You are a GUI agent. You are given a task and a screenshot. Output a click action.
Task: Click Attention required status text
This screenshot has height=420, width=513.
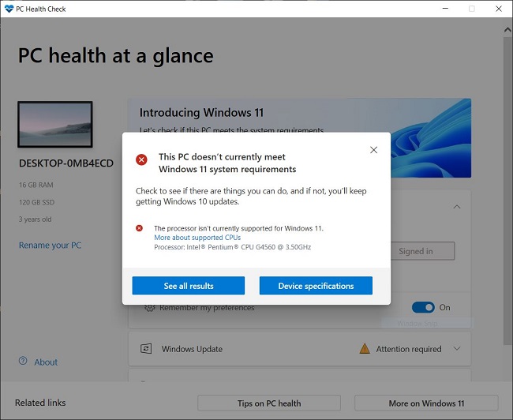(x=409, y=349)
